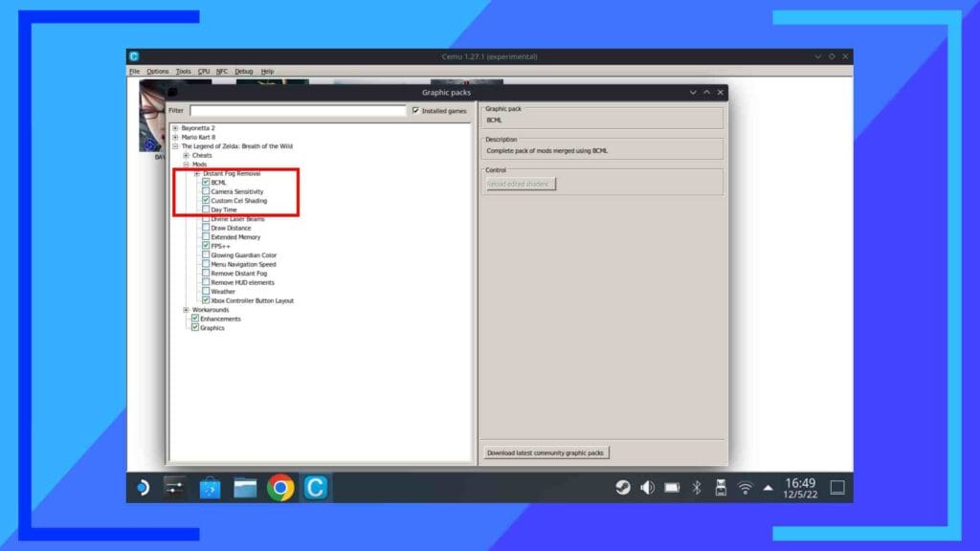Expand the Mario Kart 8 node
The width and height of the screenshot is (980, 551).
pos(175,137)
